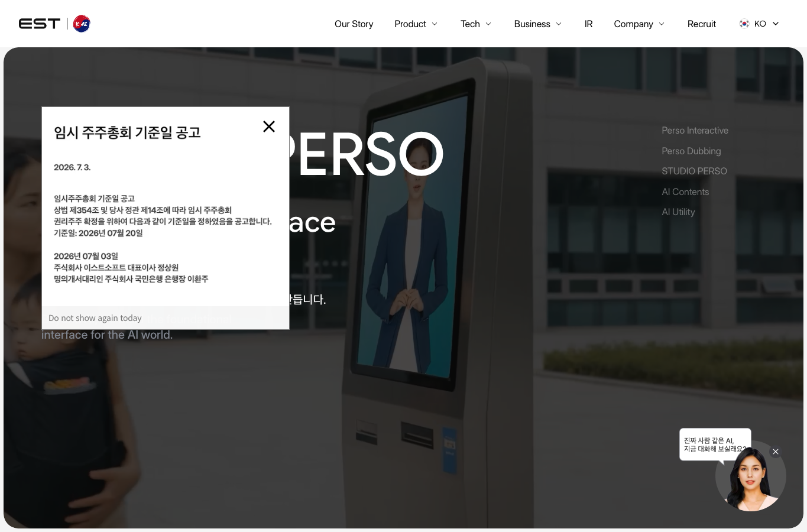807x532 pixels.
Task: Click the popup title 임시 주주총회 기준일 공고
Action: pos(127,132)
